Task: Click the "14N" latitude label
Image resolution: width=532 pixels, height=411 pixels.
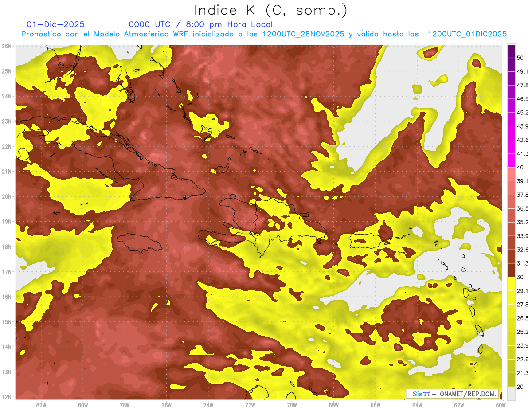Action: (7, 346)
